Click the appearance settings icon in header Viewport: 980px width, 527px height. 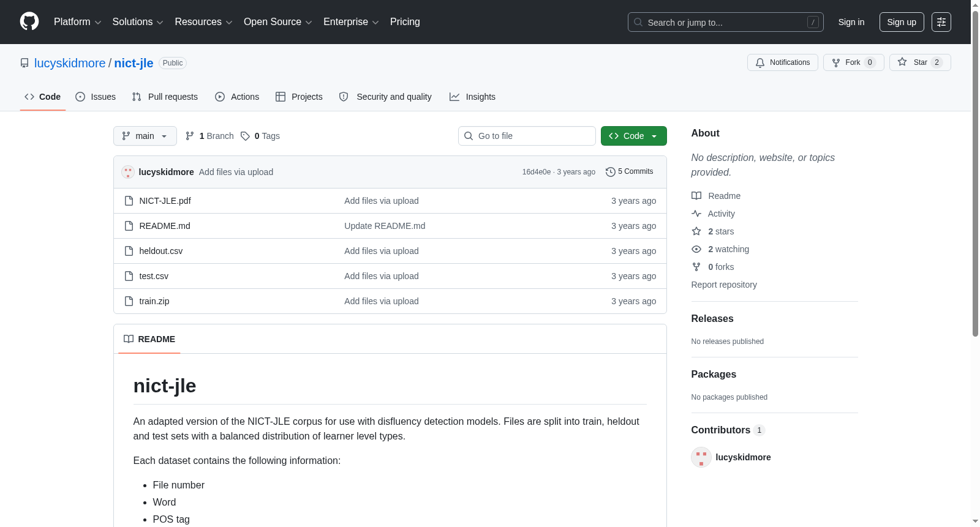click(x=941, y=22)
